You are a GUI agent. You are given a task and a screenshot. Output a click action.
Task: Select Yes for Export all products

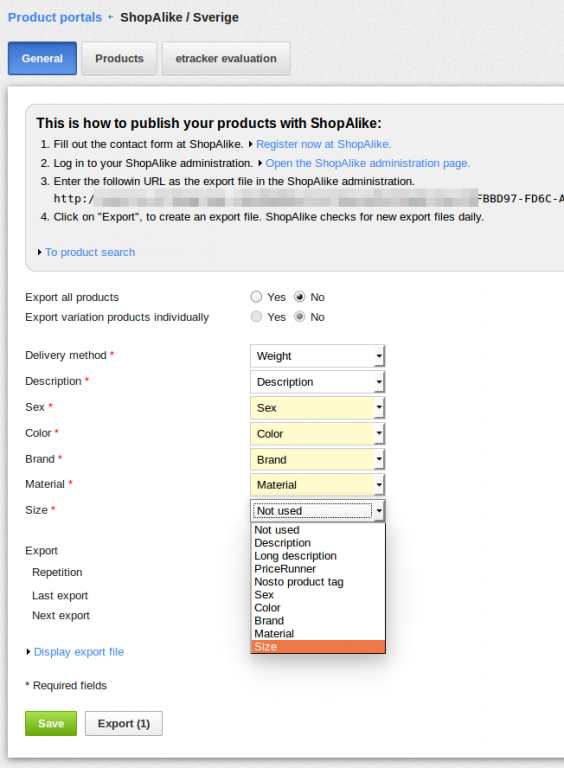pyautogui.click(x=256, y=297)
